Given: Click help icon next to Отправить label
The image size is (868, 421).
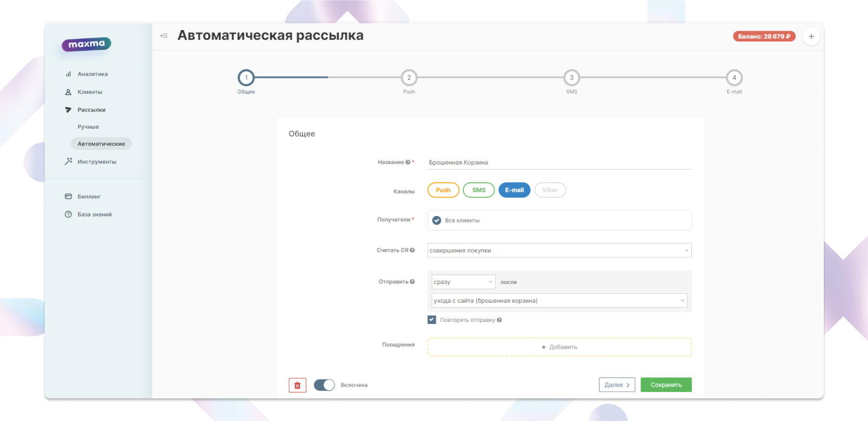Looking at the screenshot, I should tap(412, 282).
